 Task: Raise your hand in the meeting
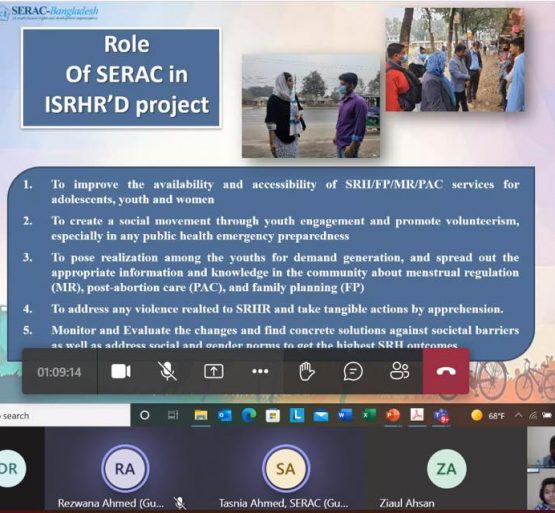pos(307,372)
